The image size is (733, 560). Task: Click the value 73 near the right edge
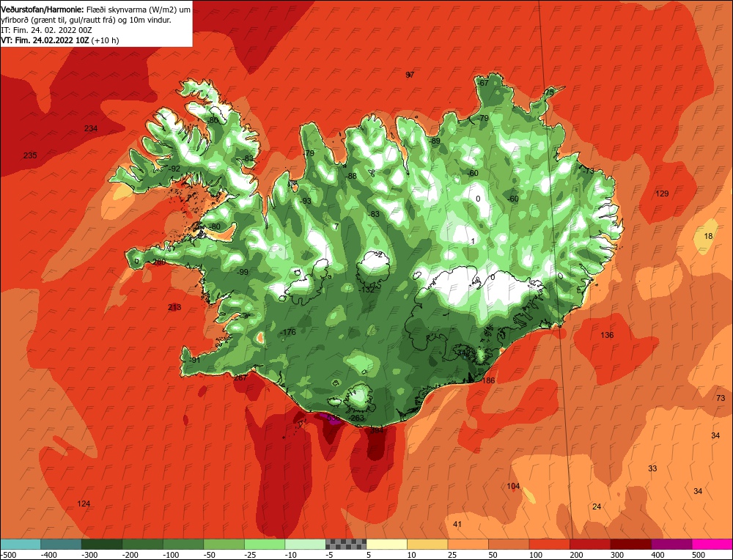[x=721, y=398]
